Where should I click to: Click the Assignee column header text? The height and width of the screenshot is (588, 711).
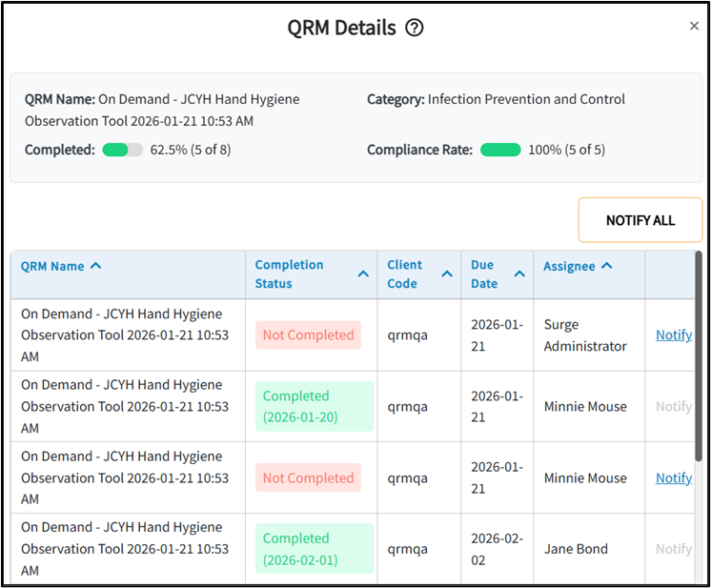569,266
